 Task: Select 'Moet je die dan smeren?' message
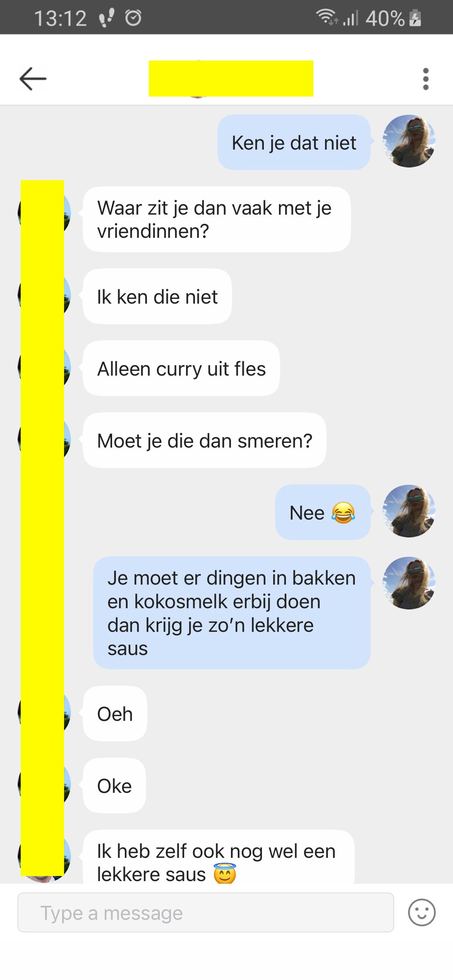coord(205,440)
